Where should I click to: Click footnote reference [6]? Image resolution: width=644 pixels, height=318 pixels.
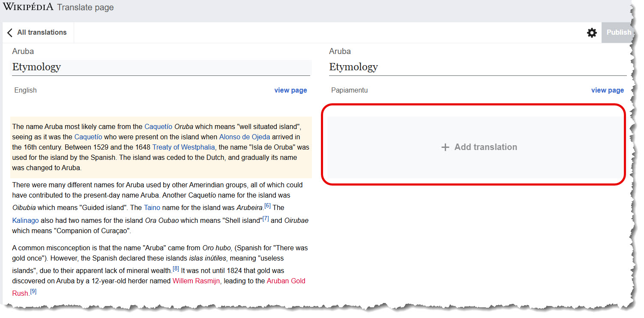click(267, 206)
